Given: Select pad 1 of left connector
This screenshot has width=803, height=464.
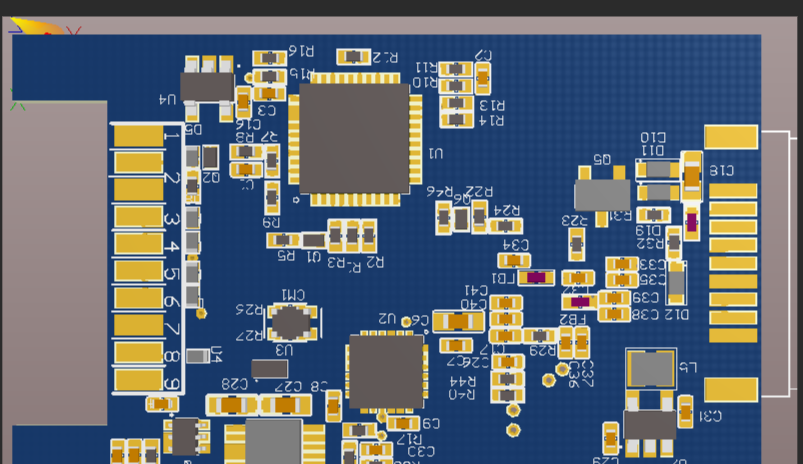Looking at the screenshot, I should click(138, 135).
